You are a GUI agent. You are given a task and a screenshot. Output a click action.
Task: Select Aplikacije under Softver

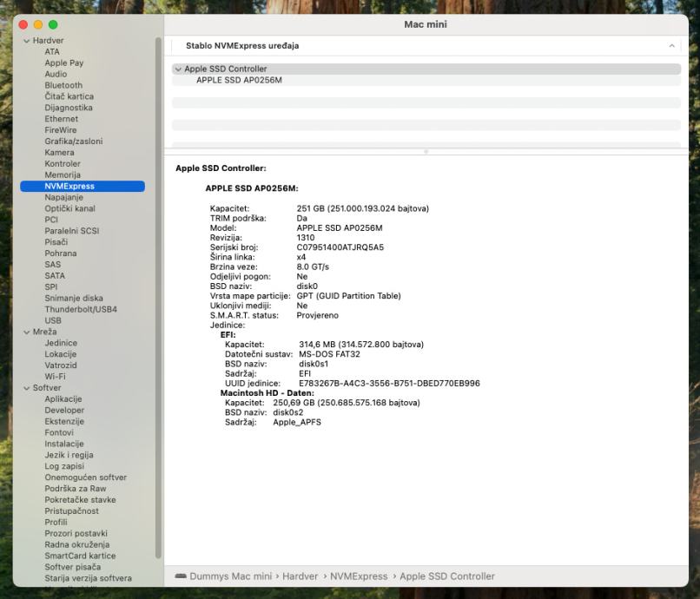[63, 399]
